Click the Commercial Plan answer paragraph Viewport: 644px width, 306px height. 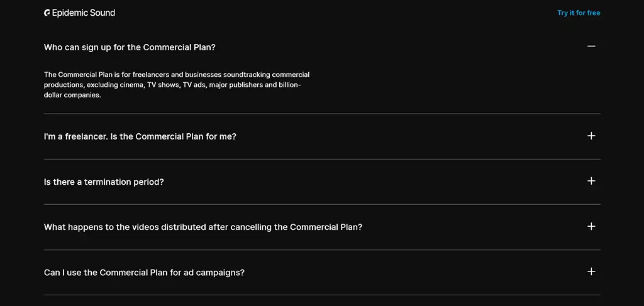(x=177, y=85)
